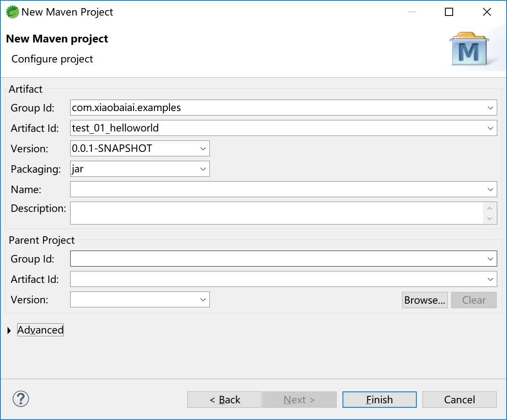Click the Description: label text
This screenshot has width=507, height=420.
coord(38,209)
